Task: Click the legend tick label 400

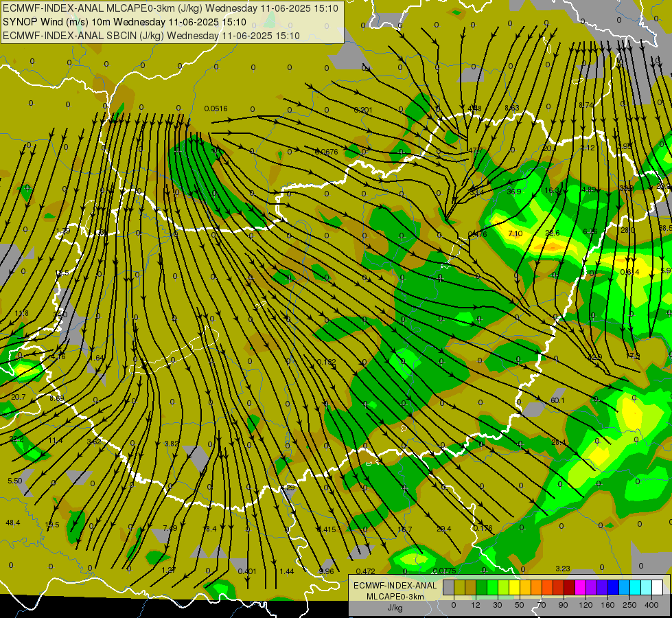Action: pyautogui.click(x=651, y=605)
